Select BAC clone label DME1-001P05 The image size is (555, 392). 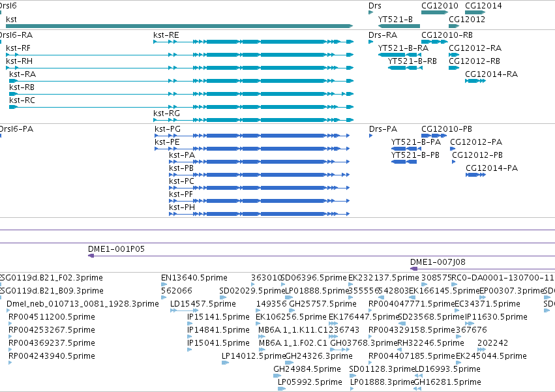pos(117,249)
